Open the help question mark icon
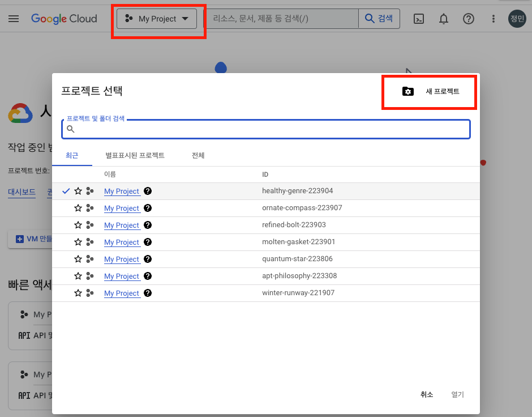The width and height of the screenshot is (532, 417). [469, 19]
